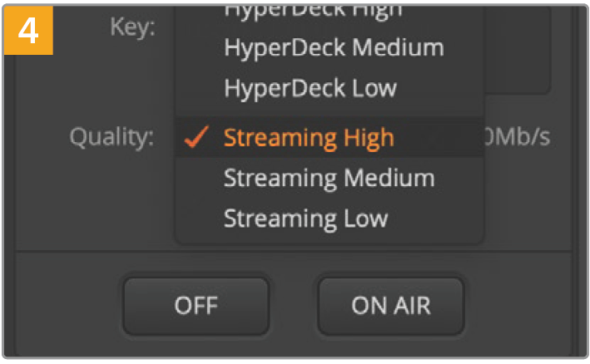The image size is (590, 364).
Task: Click empty space between OFF and ON AIR
Action: coord(293,305)
